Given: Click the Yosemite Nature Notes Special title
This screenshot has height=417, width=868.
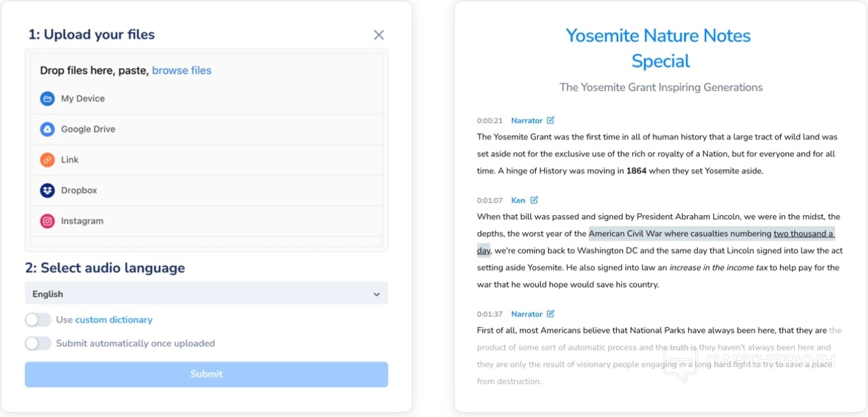Looking at the screenshot, I should (660, 48).
